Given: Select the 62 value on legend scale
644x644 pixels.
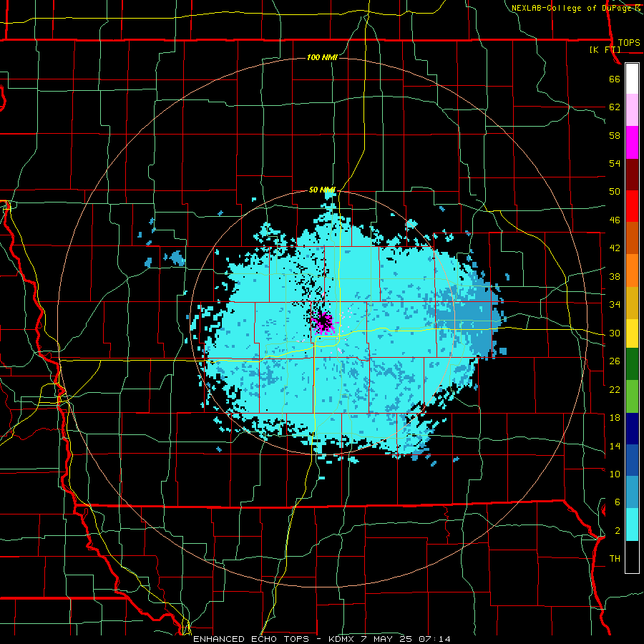Looking at the screenshot, I should (615, 107).
